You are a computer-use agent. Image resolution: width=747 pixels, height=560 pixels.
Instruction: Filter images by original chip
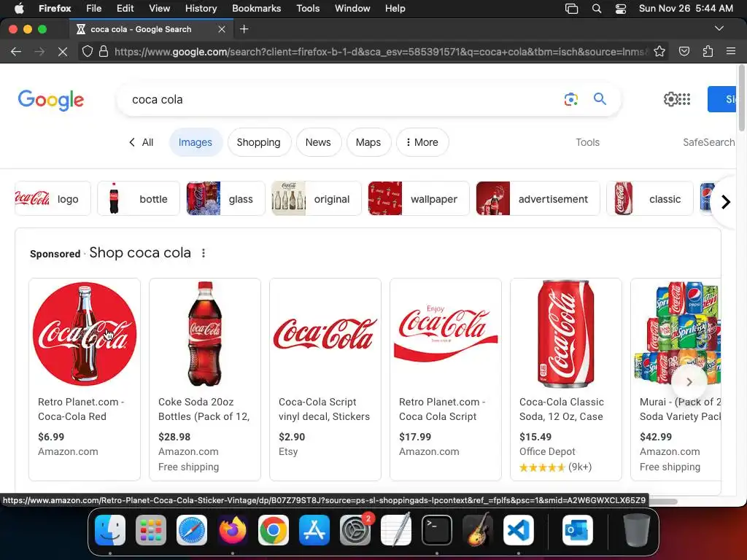pyautogui.click(x=317, y=198)
